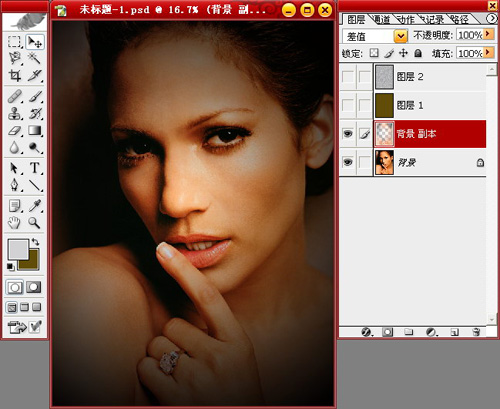Choose the Clone Stamp tool
Screen dimensions: 500x409
click(15, 114)
